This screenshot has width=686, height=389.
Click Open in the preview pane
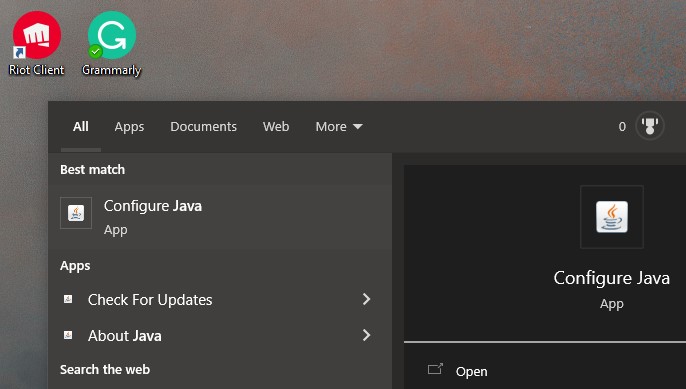tap(472, 371)
